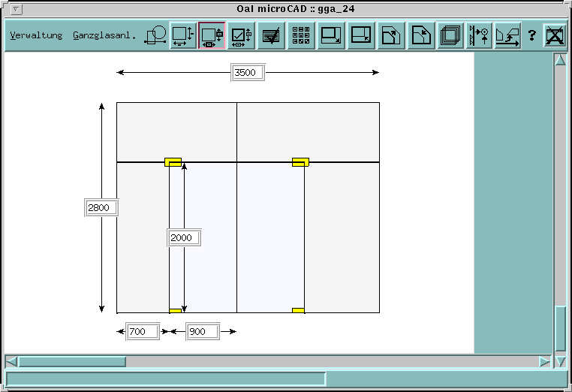
Task: Click the vertical scrollbar's up arrow
Action: click(x=560, y=61)
